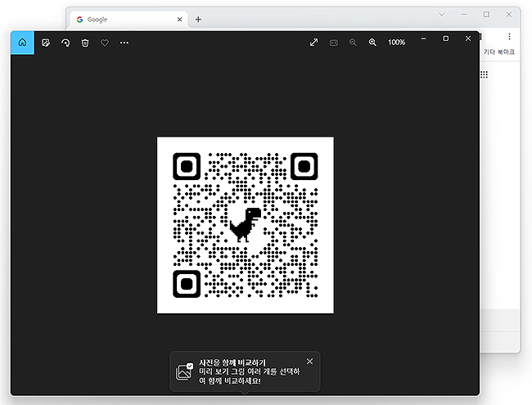Rotate the QR code image
The width and height of the screenshot is (532, 405).
click(x=65, y=43)
